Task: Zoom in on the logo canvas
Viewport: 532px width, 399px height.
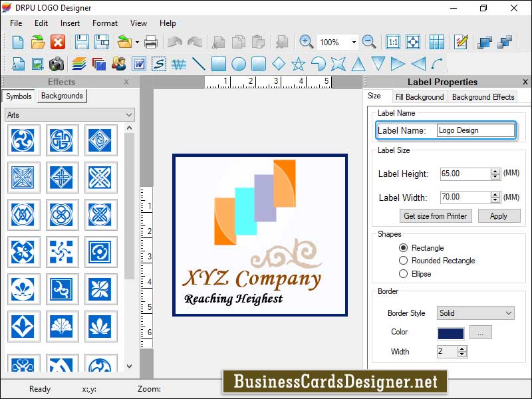Action: (x=306, y=41)
